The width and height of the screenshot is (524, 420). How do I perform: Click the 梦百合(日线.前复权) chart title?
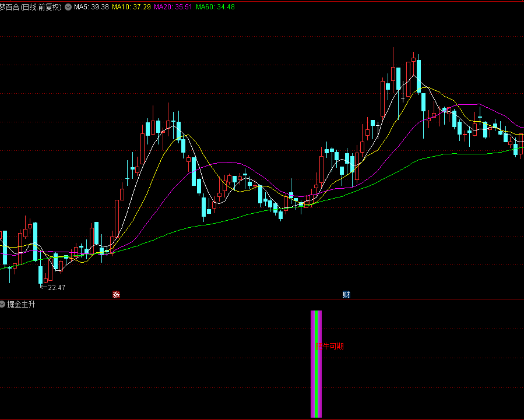[31, 7]
